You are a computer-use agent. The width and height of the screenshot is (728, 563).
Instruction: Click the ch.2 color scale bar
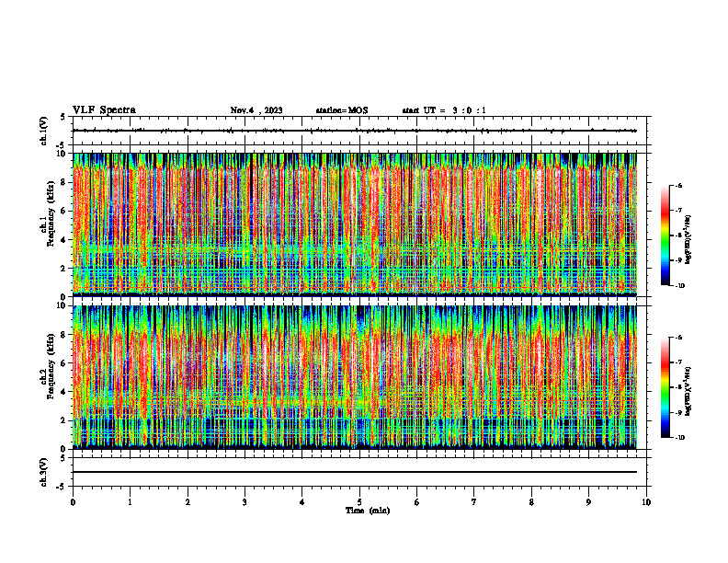[665, 387]
